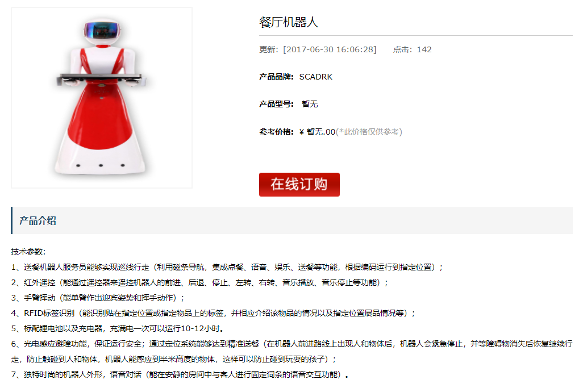Click the 餐厅机器人 product title
Viewport: 583px width, 392px height.
coord(289,22)
